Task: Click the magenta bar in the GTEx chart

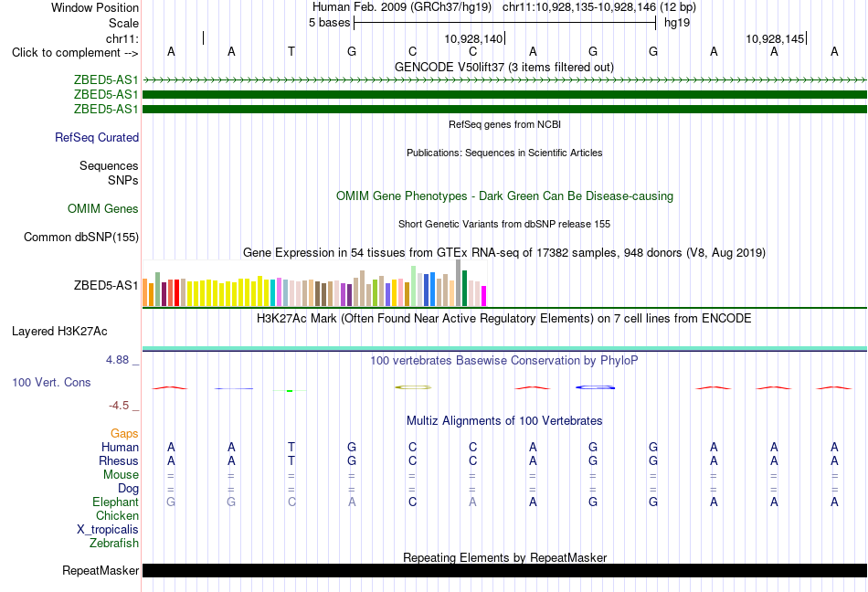Action: [484, 296]
